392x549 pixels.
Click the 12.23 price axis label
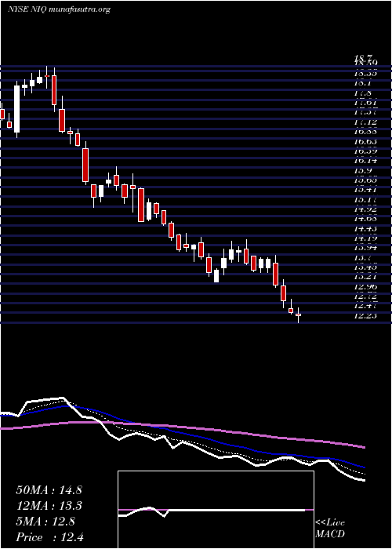(x=365, y=316)
